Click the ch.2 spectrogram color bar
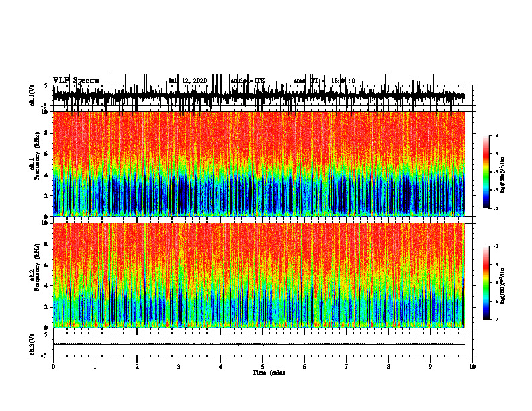This screenshot has width=532, height=411. [486, 283]
